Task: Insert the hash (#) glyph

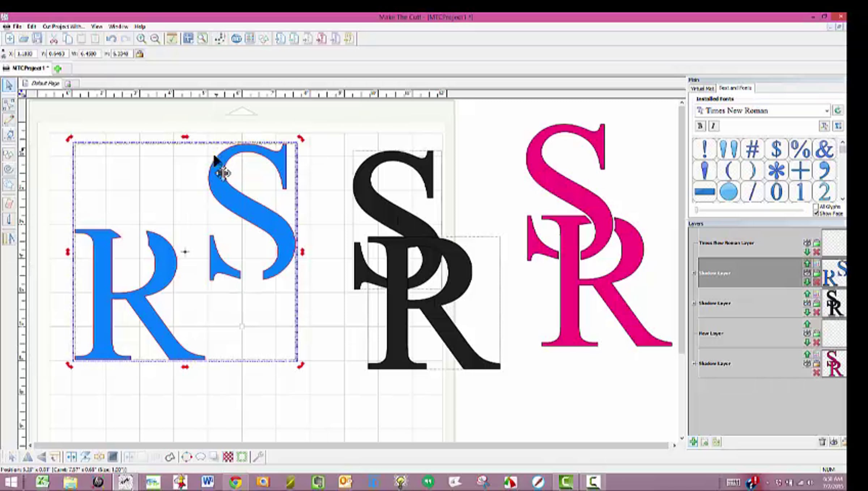Action: 752,149
